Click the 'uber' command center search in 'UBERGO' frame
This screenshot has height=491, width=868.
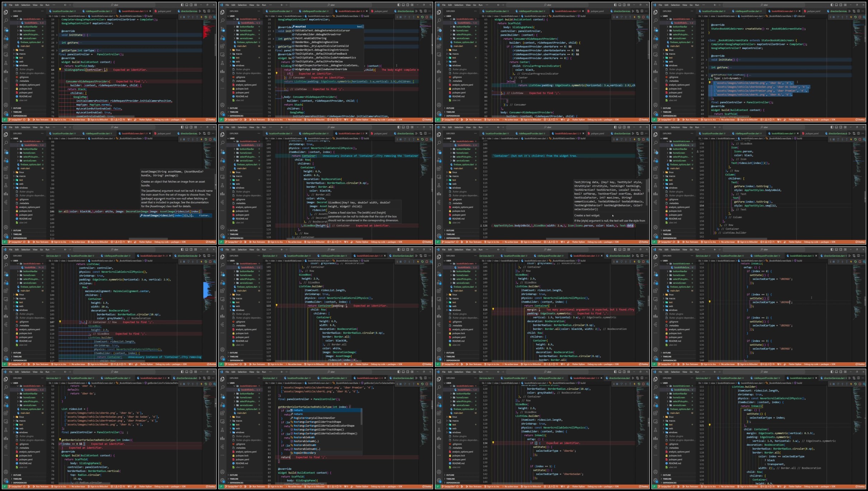coord(764,250)
